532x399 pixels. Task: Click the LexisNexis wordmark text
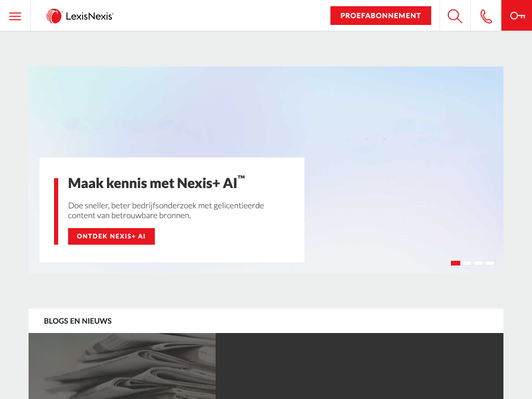89,16
